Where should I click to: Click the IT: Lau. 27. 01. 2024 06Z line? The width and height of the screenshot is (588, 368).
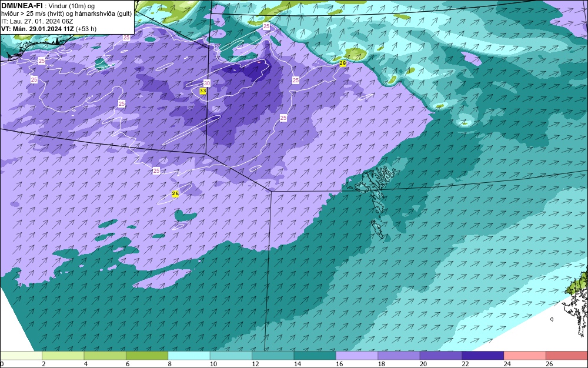(37, 21)
